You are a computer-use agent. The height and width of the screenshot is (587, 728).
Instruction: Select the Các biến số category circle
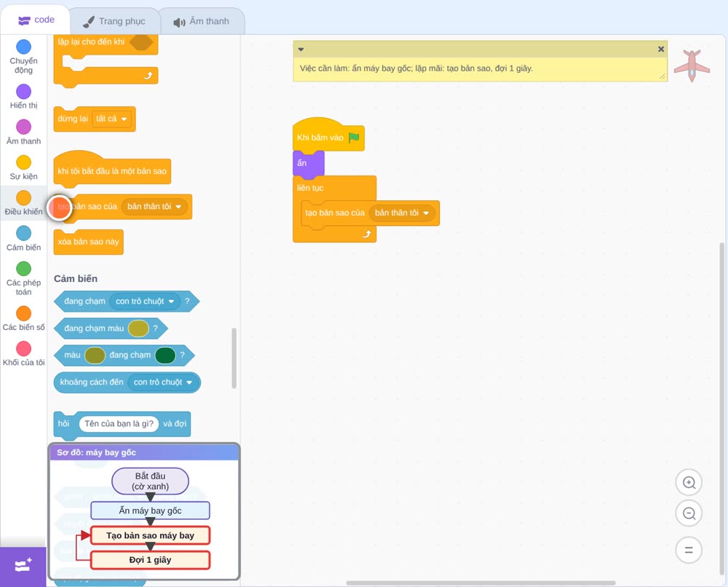pos(24,313)
